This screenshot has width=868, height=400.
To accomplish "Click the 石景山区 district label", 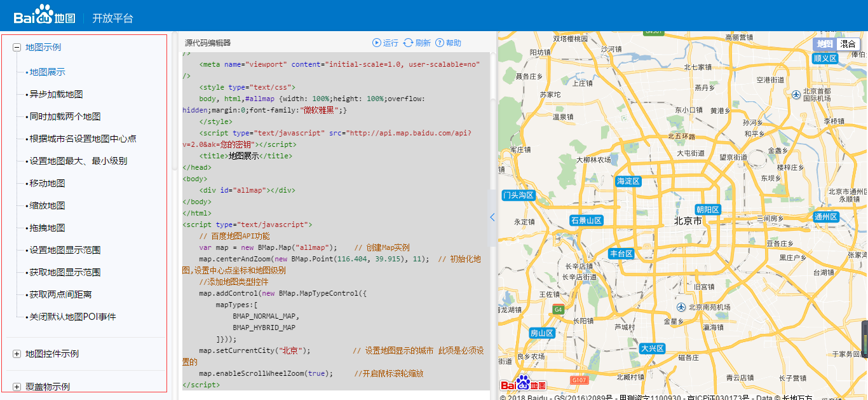I will pyautogui.click(x=586, y=221).
